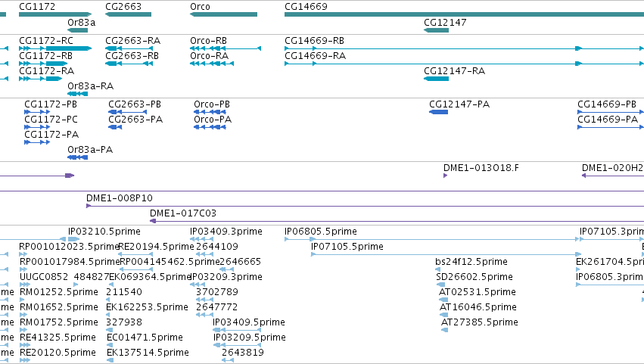Viewport: 644px width, 364px height.
Task: Select transcript CG2663-RA
Action: click(132, 41)
